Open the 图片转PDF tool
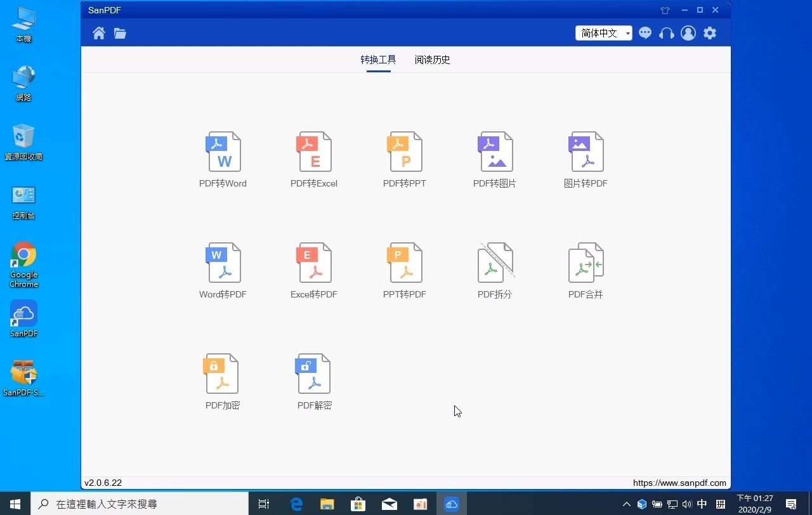This screenshot has width=812, height=515. [586, 160]
